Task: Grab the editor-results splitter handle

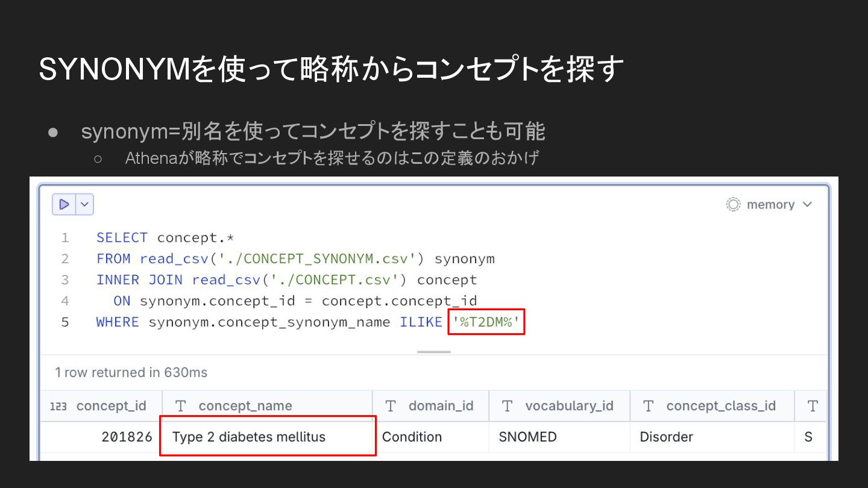Action: coord(434,352)
